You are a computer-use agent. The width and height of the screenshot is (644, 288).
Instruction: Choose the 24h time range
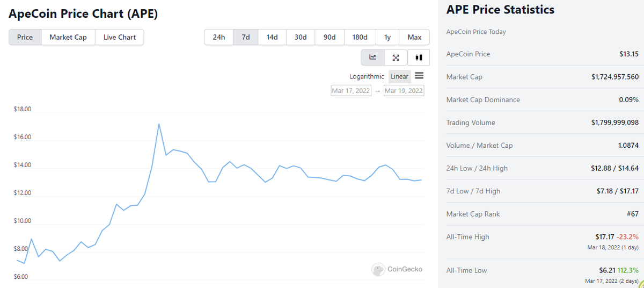219,37
